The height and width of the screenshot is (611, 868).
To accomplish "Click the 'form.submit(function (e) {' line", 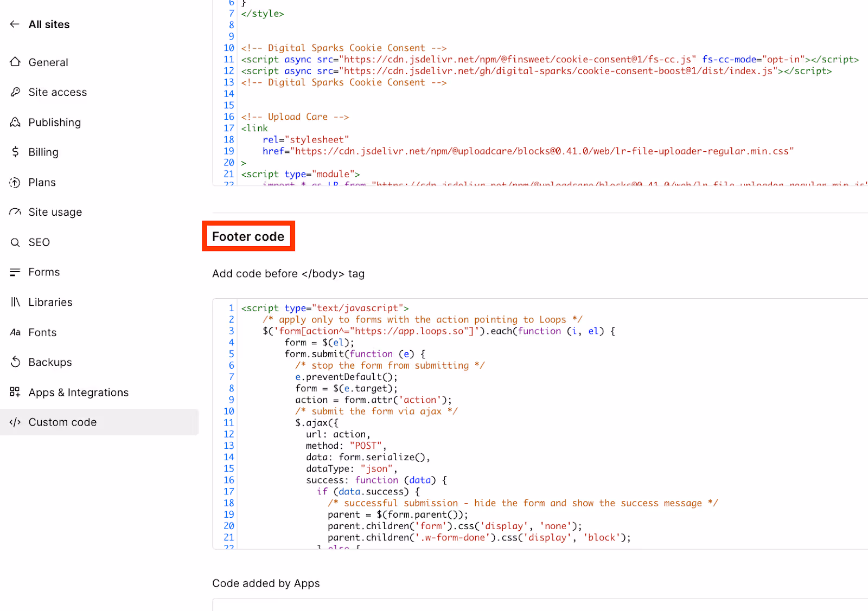I will coord(355,354).
